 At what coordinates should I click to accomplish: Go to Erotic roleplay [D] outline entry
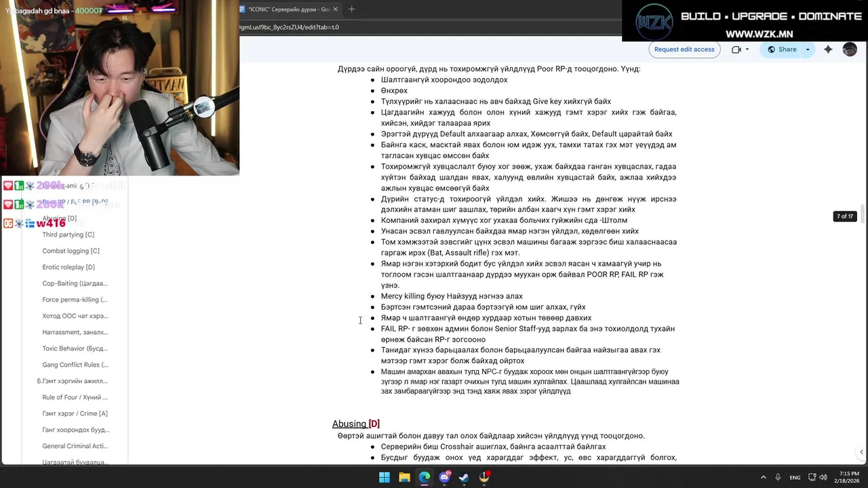pyautogui.click(x=68, y=267)
